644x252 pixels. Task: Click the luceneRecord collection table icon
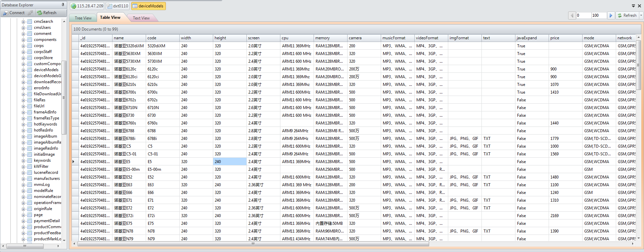click(30, 172)
